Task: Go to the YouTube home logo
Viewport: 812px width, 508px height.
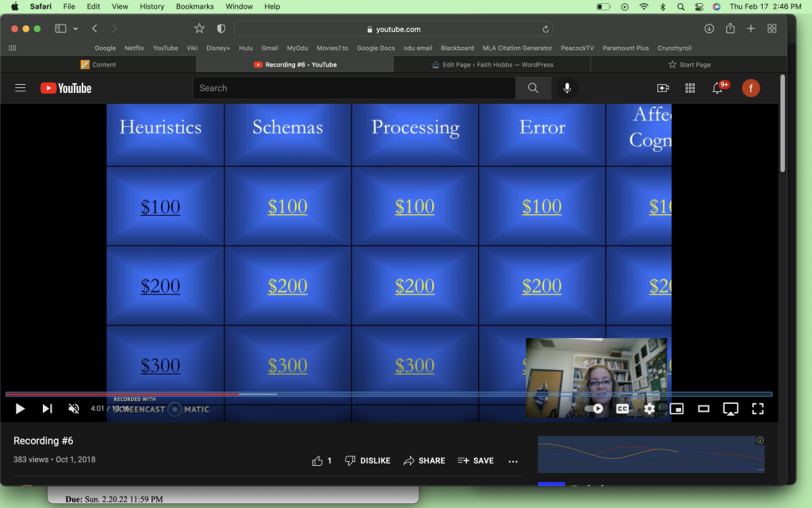Action: tap(66, 88)
